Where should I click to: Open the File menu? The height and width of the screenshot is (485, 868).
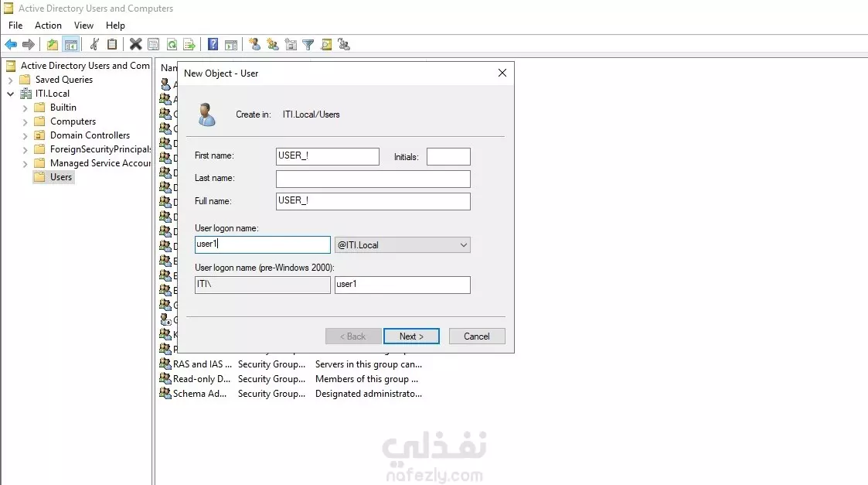[15, 26]
